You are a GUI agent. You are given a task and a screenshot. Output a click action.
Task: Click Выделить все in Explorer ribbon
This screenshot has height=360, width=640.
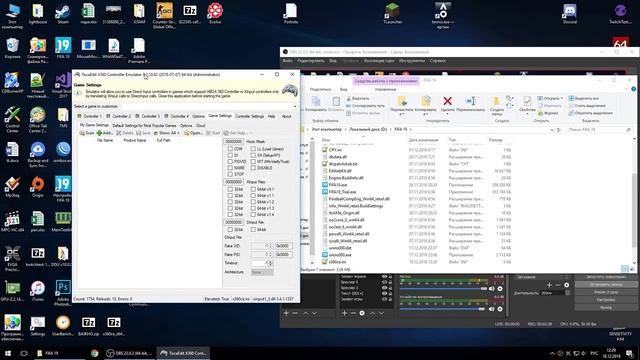[584, 99]
